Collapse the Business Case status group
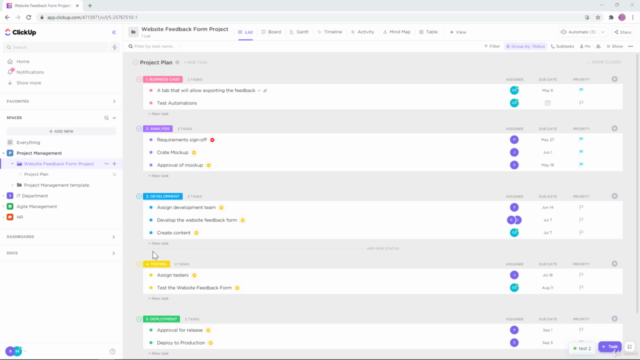This screenshot has width=640, height=360. [139, 79]
